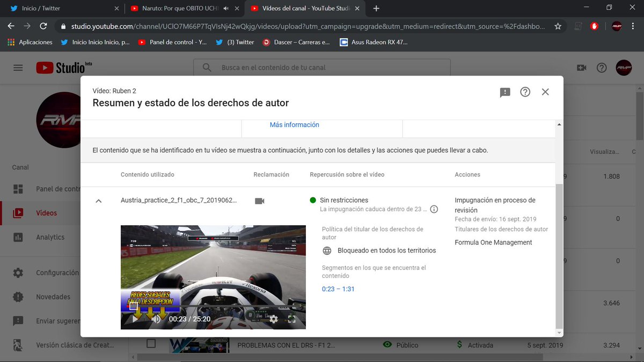Image resolution: width=644 pixels, height=362 pixels.
Task: Open Configuración in the sidebar
Action: [46, 272]
